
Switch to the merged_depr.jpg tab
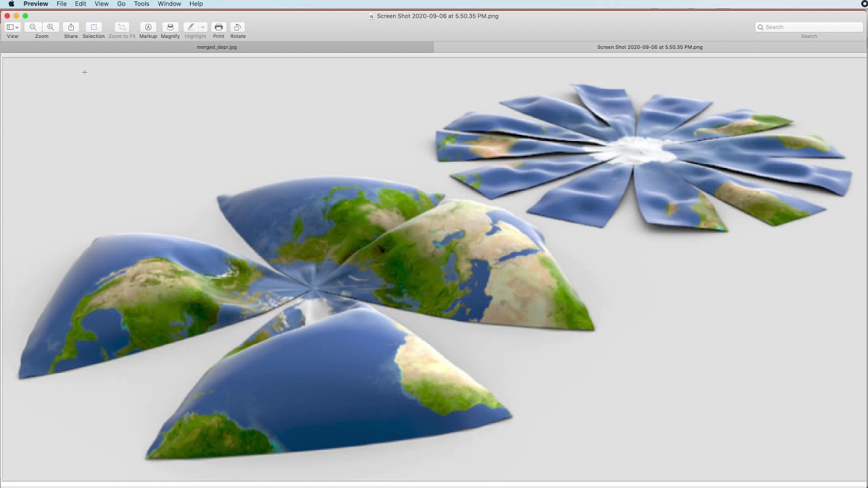(217, 47)
